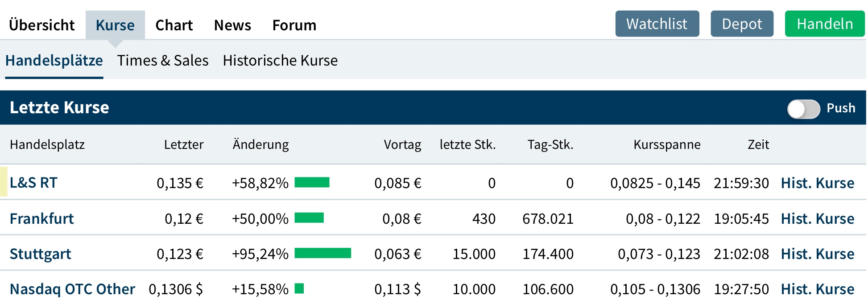Image resolution: width=868 pixels, height=304 pixels.
Task: Open the L&S RT exchange link
Action: click(34, 183)
